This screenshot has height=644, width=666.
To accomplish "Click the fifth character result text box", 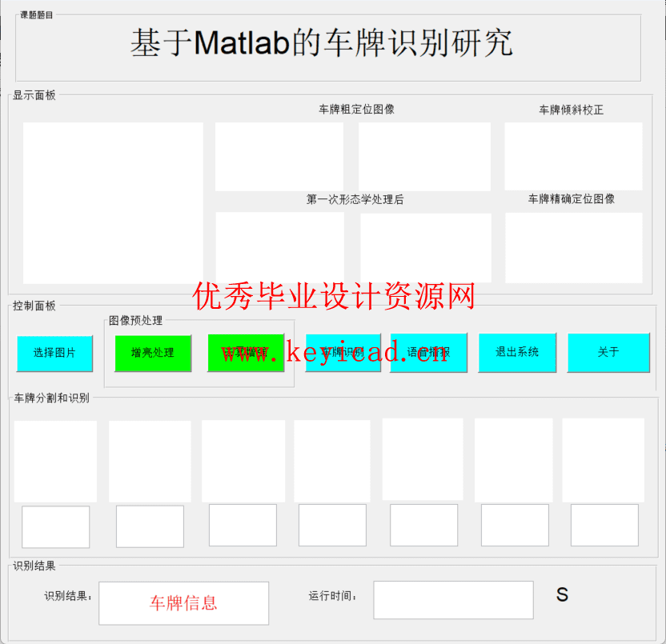I will click(424, 525).
